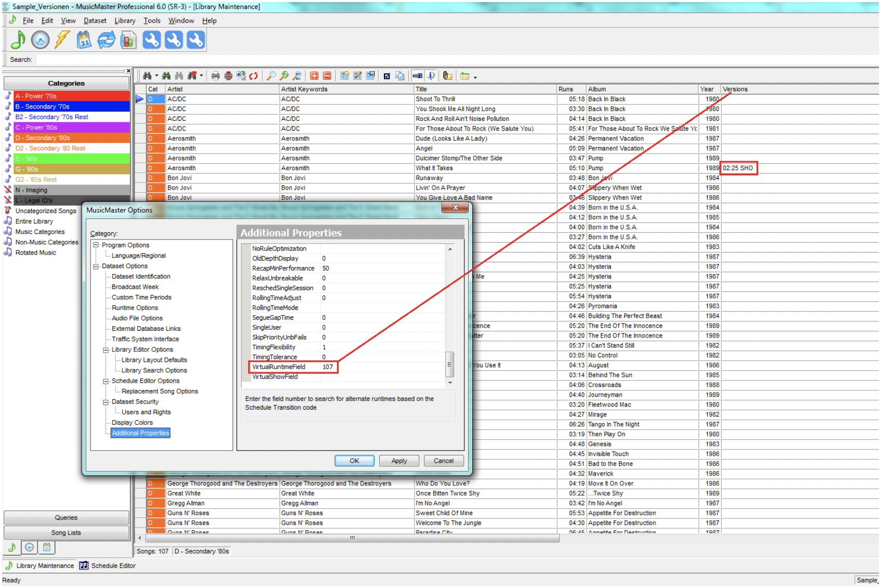
Task: Click the binoculars with green arrow icon
Action: click(167, 76)
